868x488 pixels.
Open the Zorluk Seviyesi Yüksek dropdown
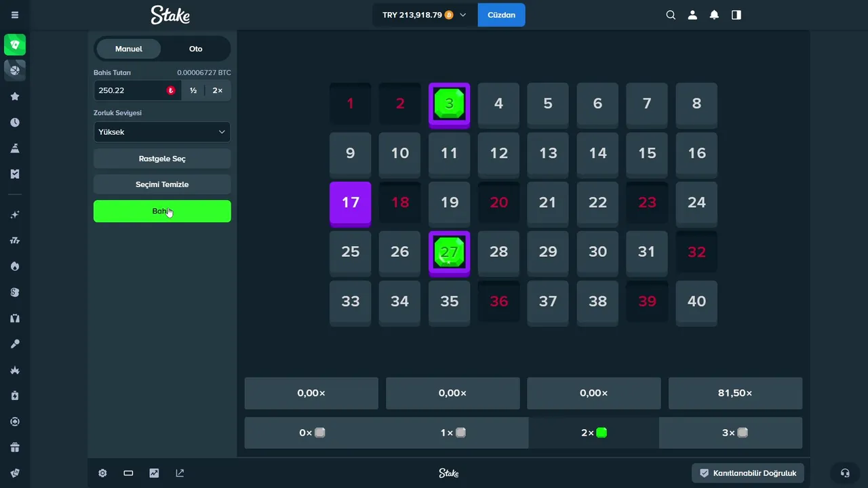tap(162, 132)
